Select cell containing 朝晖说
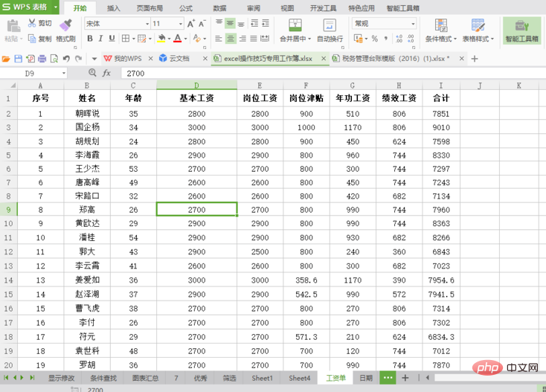The width and height of the screenshot is (546, 392). [87, 114]
